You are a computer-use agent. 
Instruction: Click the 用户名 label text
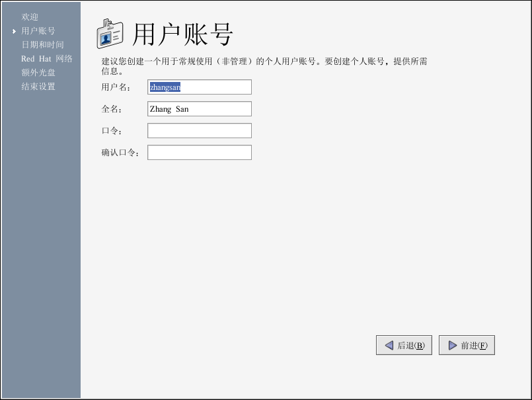pyautogui.click(x=116, y=87)
